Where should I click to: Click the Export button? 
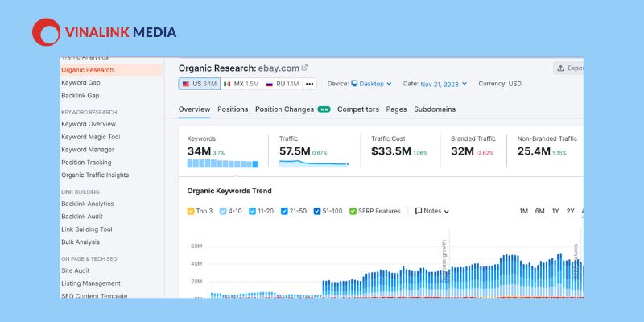[x=568, y=68]
